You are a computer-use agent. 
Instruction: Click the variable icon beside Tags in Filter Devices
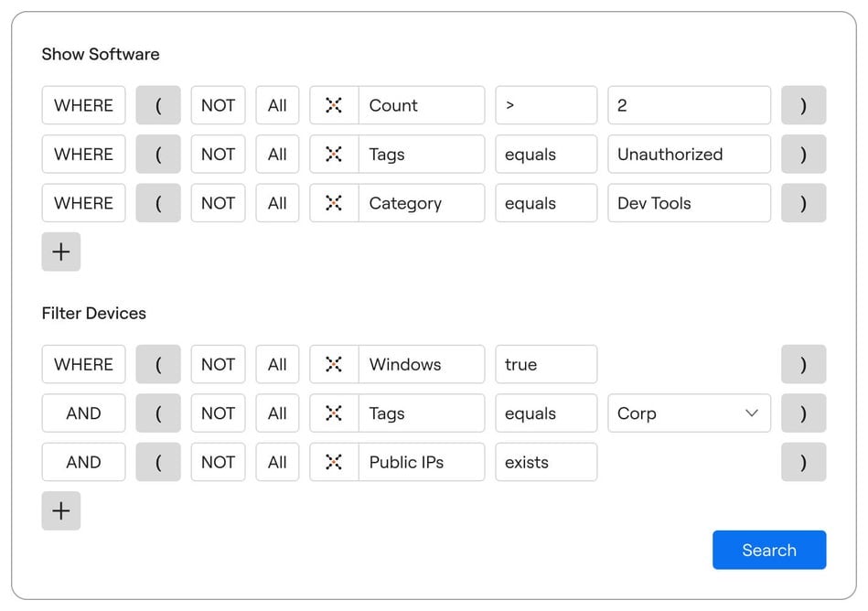(333, 413)
